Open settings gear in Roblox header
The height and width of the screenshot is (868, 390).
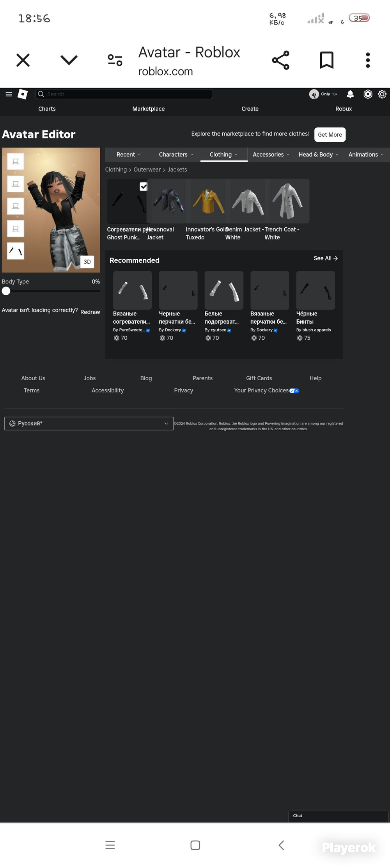click(382, 94)
